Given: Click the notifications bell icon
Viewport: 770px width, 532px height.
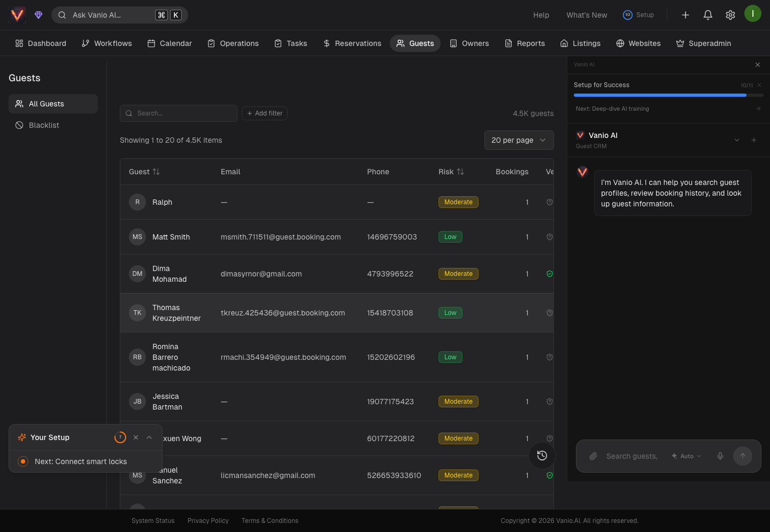Looking at the screenshot, I should 708,15.
